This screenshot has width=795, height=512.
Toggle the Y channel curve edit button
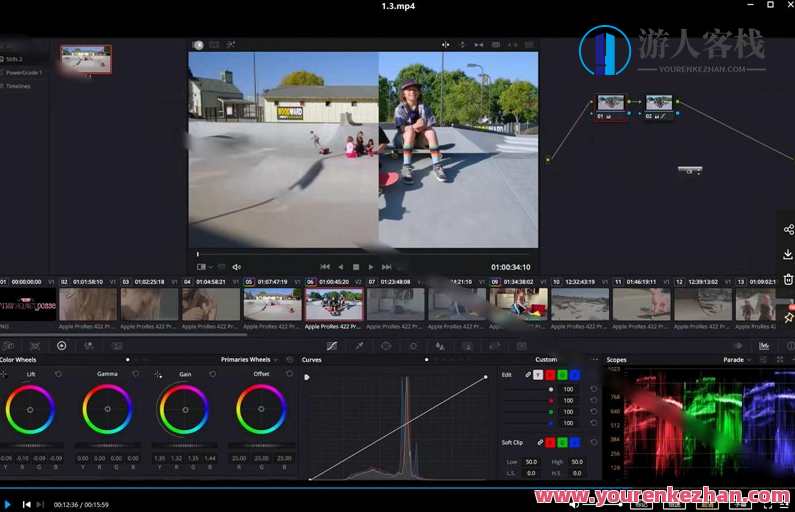tap(538, 375)
